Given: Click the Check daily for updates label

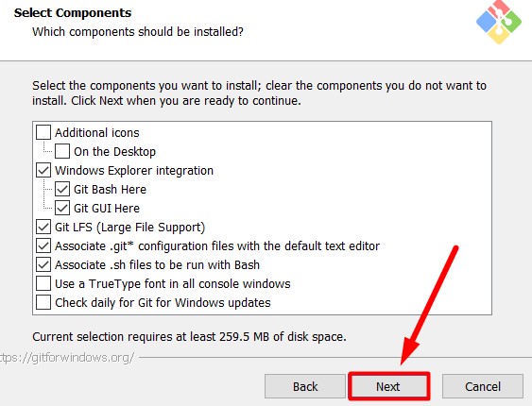Looking at the screenshot, I should 163,303.
